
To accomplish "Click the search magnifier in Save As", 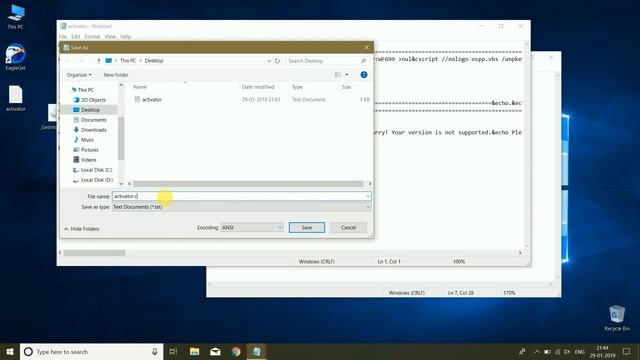I will [x=363, y=61].
